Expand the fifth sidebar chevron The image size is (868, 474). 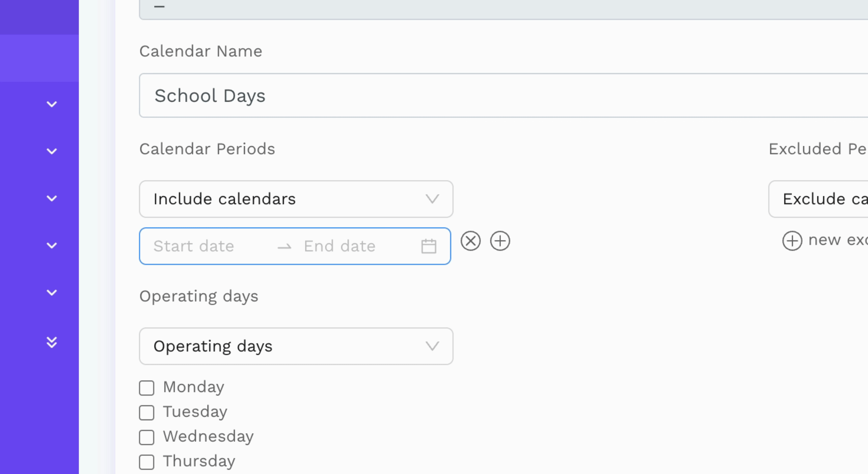[52, 293]
